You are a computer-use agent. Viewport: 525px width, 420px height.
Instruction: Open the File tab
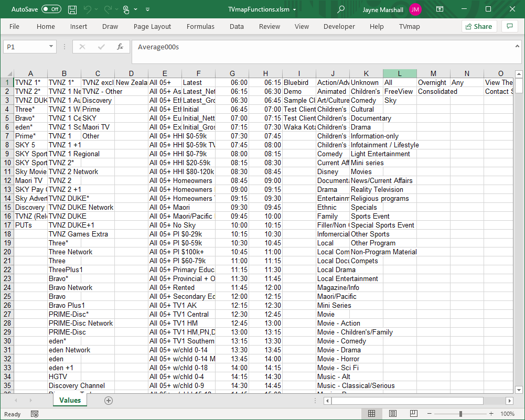[14, 26]
